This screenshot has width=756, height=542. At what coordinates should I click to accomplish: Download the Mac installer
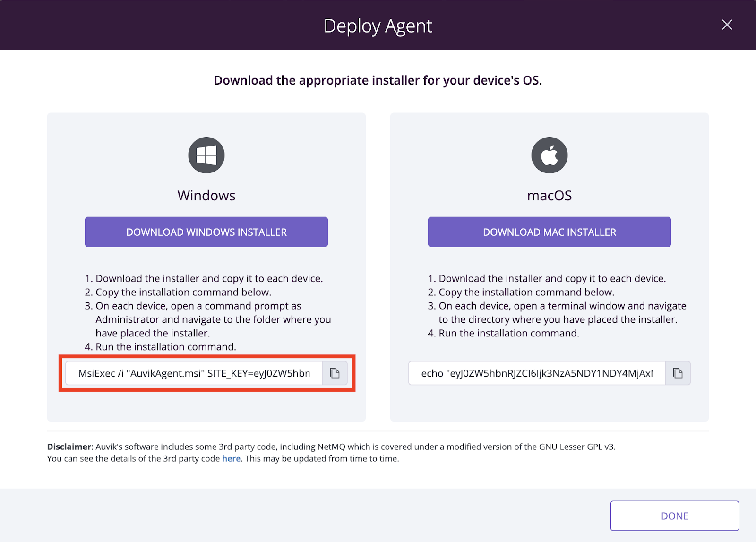tap(550, 232)
